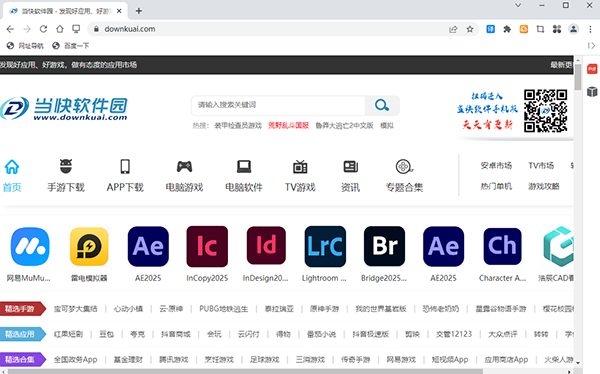Click the magnifier search button on the site
600x374 pixels.
pyautogui.click(x=382, y=105)
